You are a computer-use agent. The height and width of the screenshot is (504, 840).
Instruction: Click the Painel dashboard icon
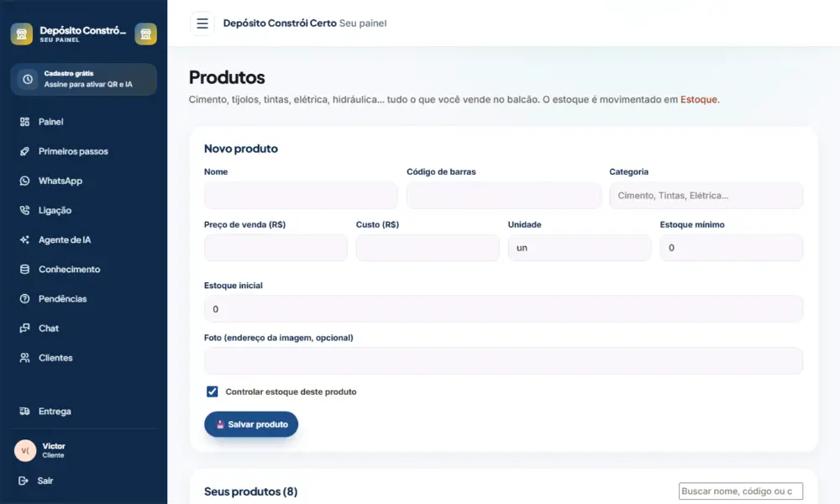[x=24, y=122]
